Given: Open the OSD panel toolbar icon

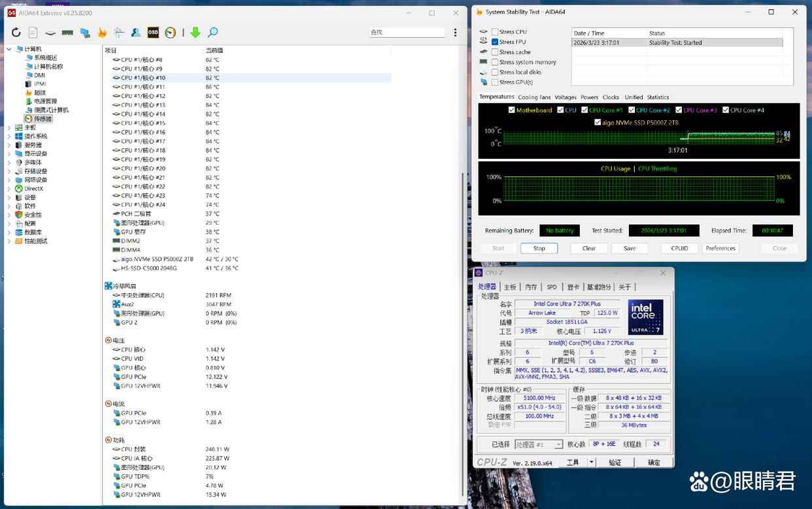Looking at the screenshot, I should (x=153, y=33).
